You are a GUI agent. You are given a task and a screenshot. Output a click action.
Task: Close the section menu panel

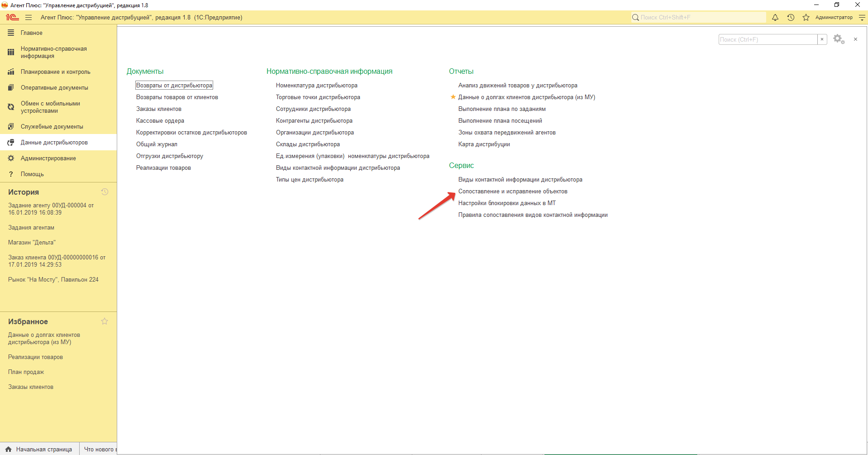coord(855,39)
